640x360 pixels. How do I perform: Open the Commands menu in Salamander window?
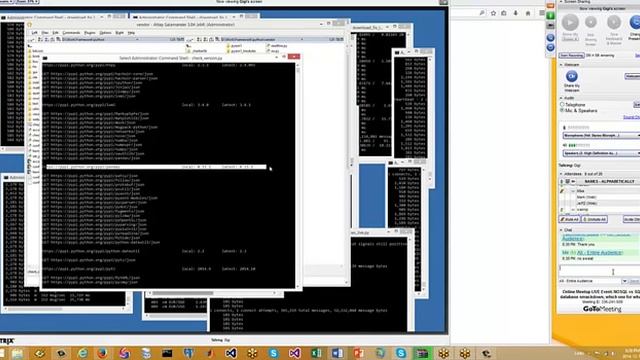pyautogui.click(x=71, y=33)
